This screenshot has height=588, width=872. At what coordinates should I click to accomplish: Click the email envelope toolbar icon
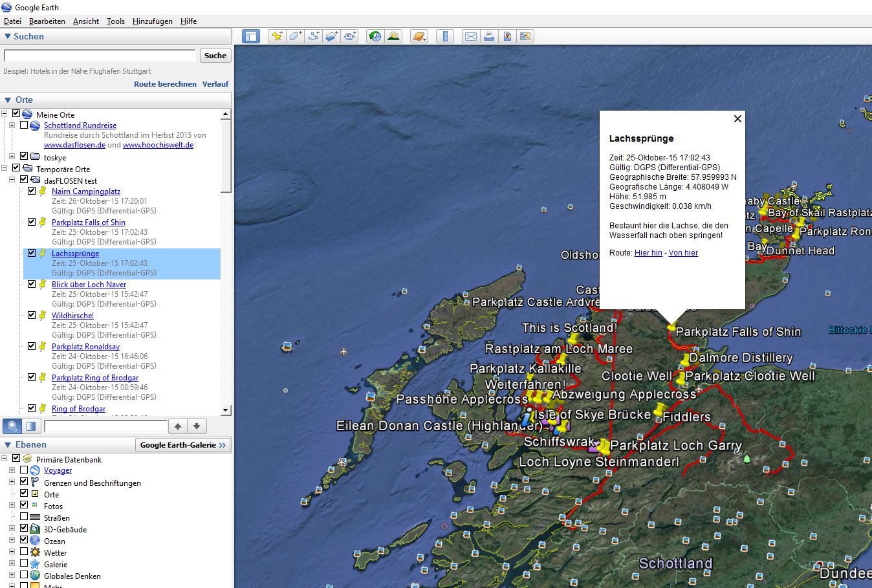[x=471, y=36]
